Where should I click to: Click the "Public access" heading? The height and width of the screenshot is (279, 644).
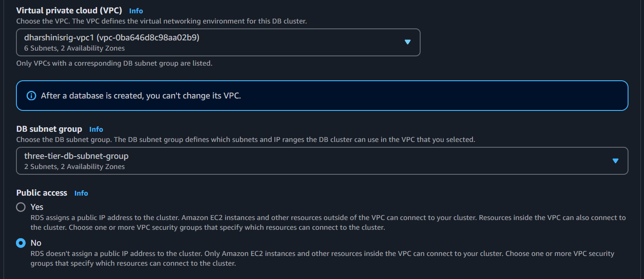pyautogui.click(x=42, y=193)
